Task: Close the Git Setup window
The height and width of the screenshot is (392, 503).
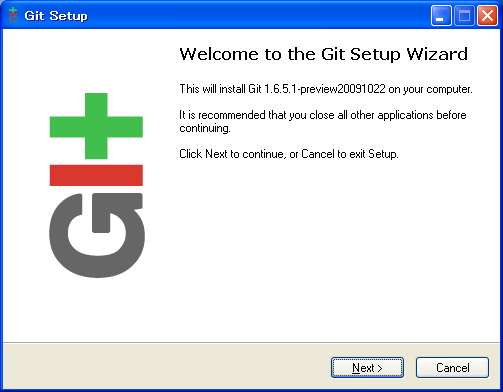Action: tap(487, 16)
